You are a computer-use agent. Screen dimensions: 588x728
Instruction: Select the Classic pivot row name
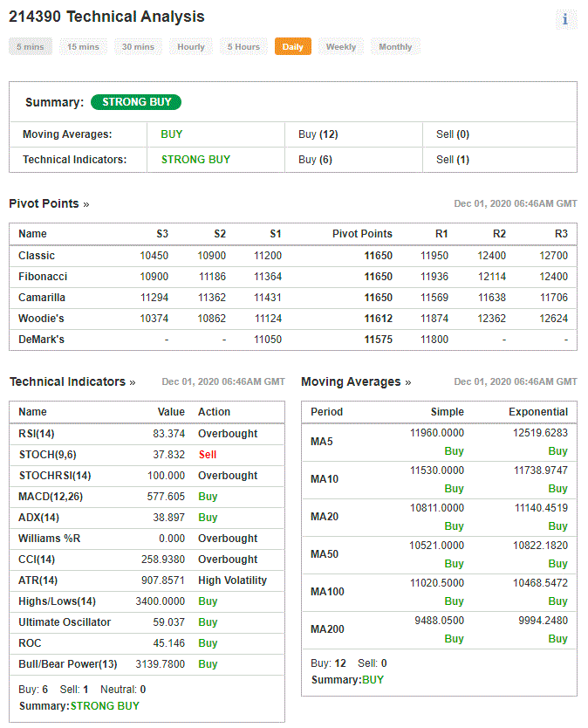point(37,256)
